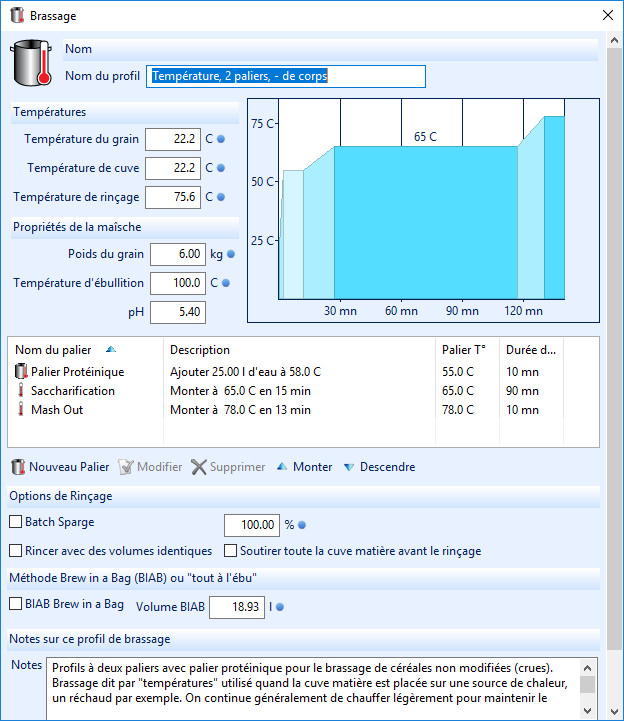Screen dimensions: 624x721
Task: Check Rincer avec des volumes identiques
Action: click(16, 550)
